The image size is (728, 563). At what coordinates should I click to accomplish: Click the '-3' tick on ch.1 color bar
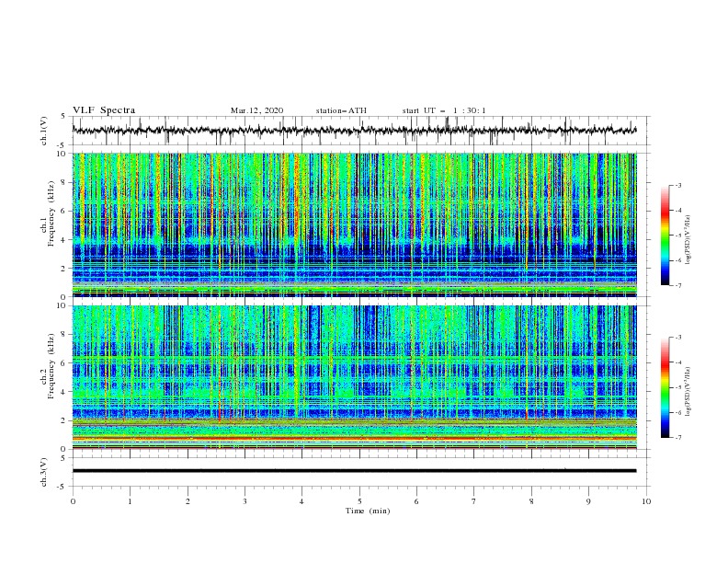(x=677, y=185)
